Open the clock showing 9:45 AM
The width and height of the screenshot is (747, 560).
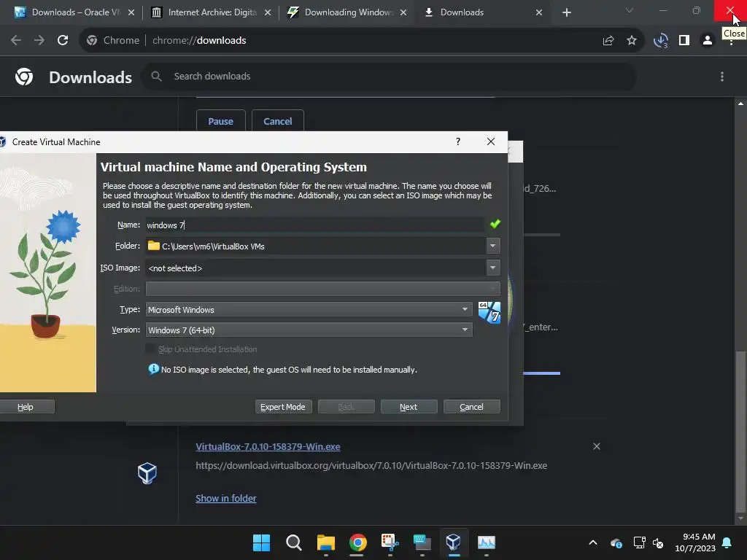(695, 542)
